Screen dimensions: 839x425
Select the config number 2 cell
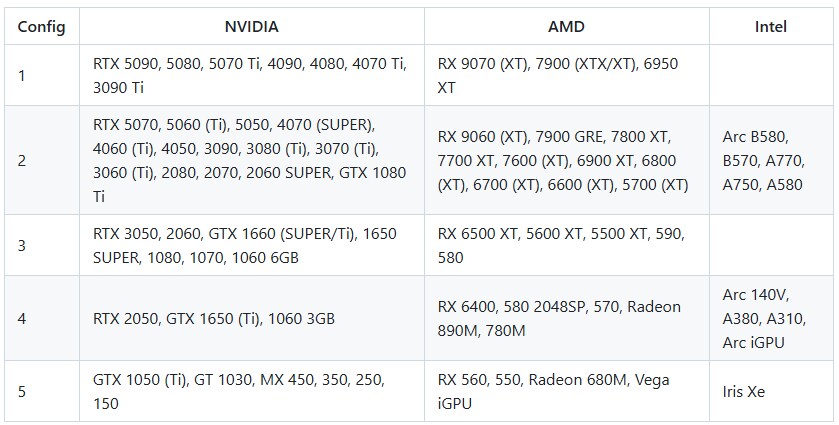(22, 160)
